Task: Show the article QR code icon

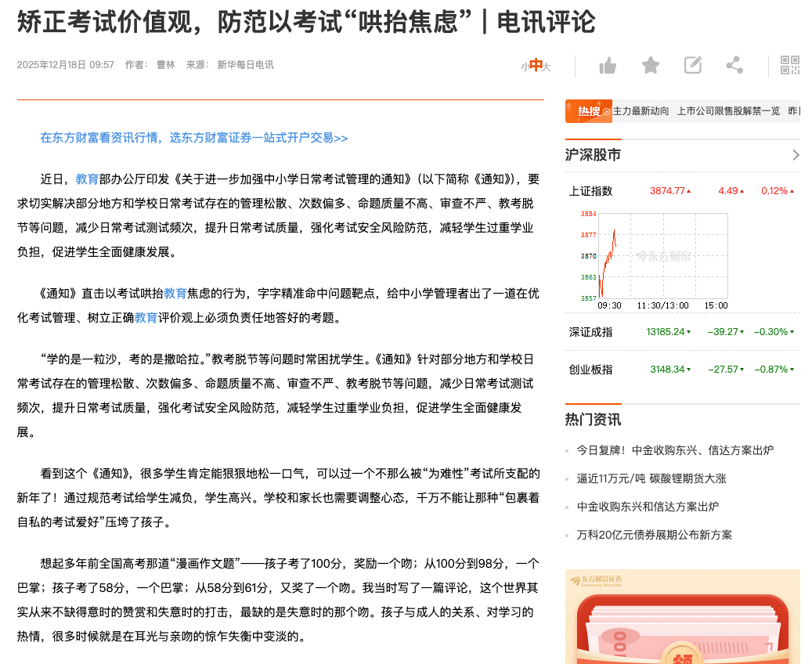Action: [x=791, y=66]
